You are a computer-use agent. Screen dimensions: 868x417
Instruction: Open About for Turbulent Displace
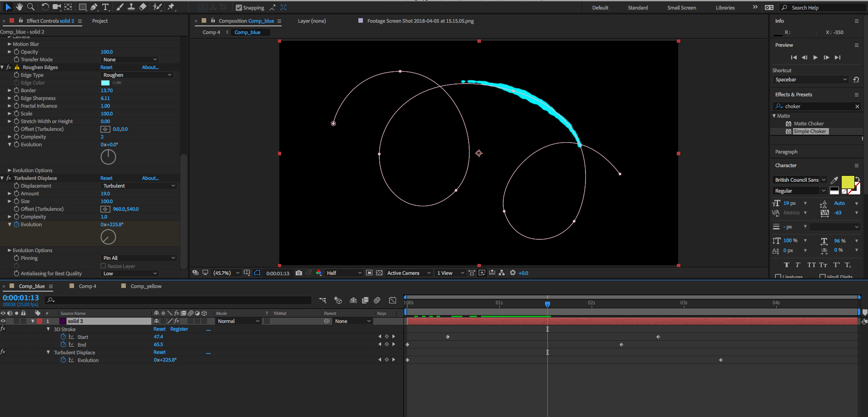point(150,178)
